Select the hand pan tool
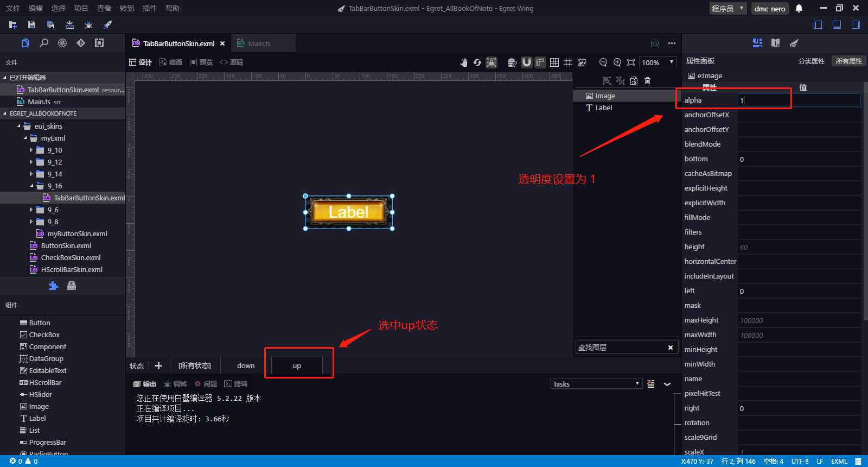 click(464, 62)
